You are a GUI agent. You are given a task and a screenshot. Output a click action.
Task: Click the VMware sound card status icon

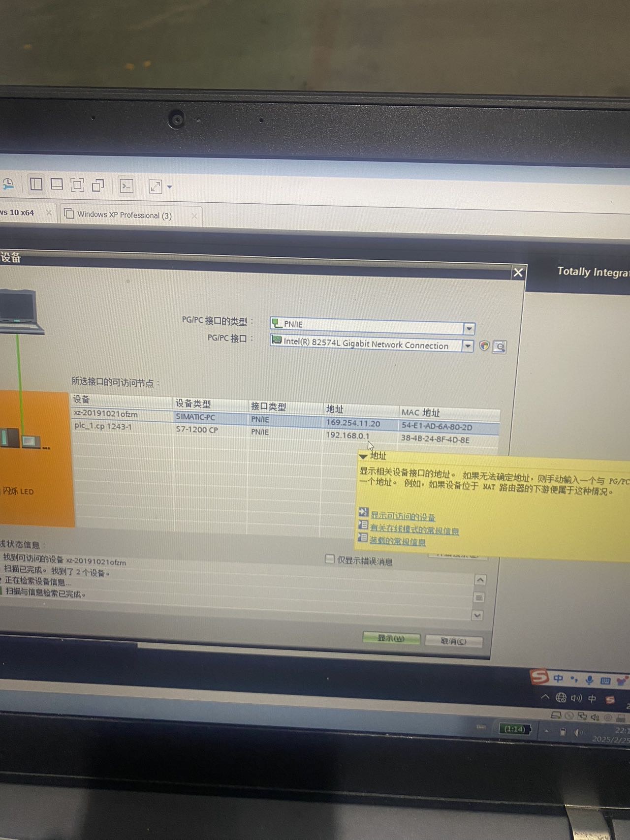click(595, 717)
